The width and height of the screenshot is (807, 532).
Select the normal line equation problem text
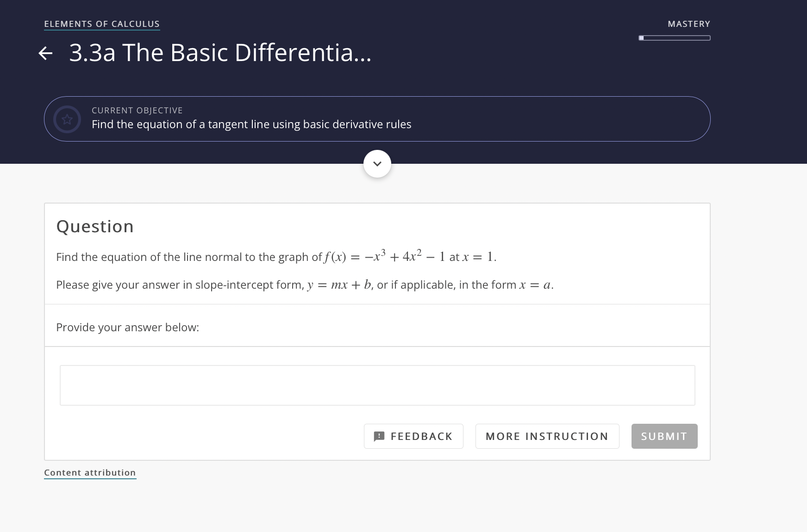click(275, 257)
